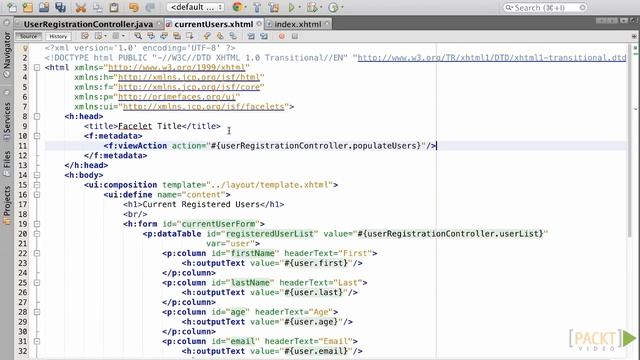The height and width of the screenshot is (360, 640).
Task: Follow the primefaces.org/ui namespace link
Action: (x=176, y=97)
